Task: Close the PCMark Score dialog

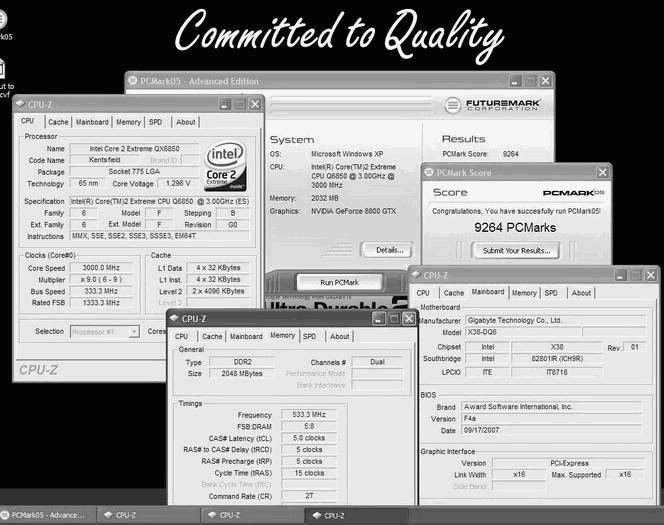Action: coord(602,172)
